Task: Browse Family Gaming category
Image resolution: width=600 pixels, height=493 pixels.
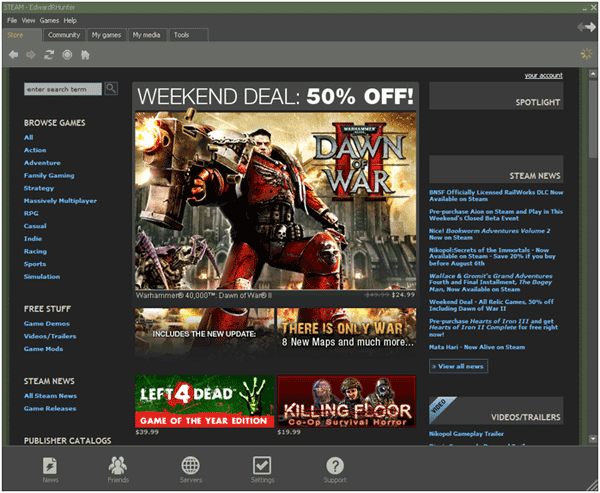Action: [49, 175]
